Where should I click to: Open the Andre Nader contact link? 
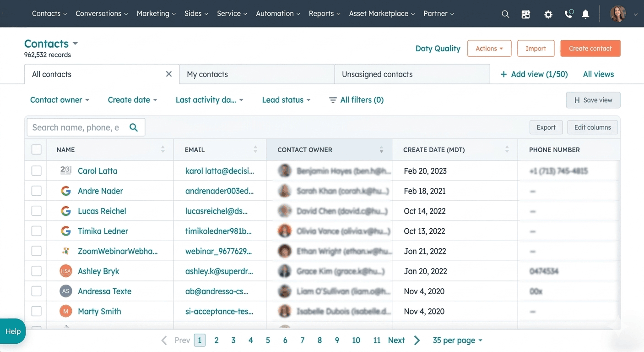point(100,191)
